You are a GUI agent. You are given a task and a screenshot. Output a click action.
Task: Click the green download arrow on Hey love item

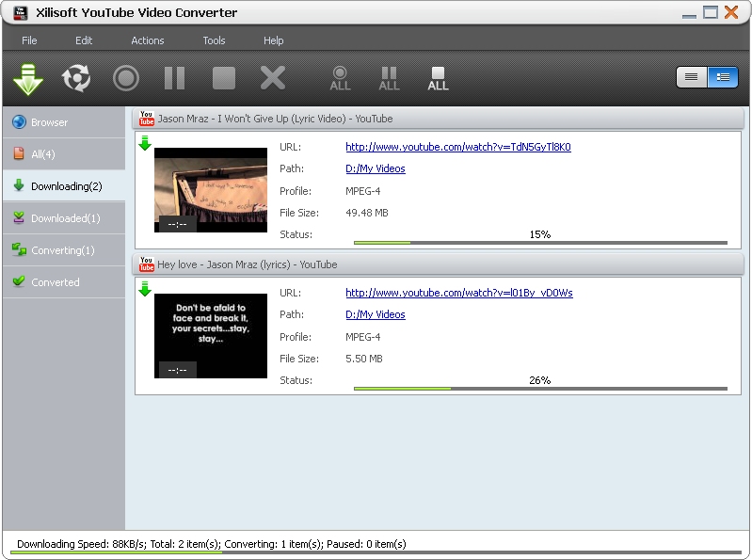(145, 289)
